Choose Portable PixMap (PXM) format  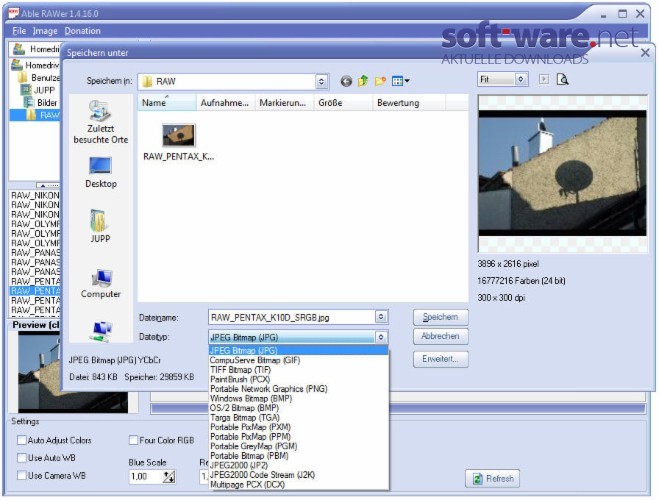tap(298, 427)
